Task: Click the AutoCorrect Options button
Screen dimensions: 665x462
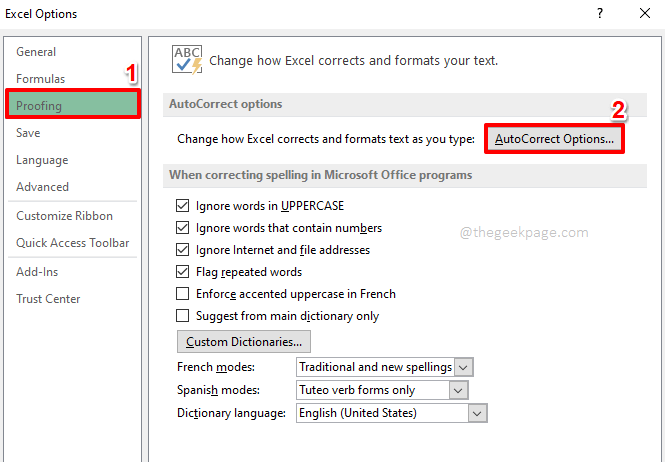Action: [555, 139]
